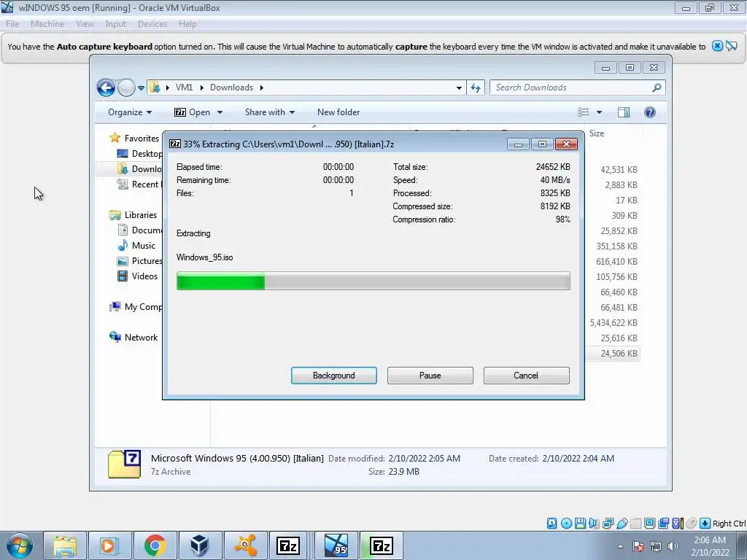Click the Windows Start orb
The width and height of the screenshot is (747, 560).
pyautogui.click(x=19, y=545)
